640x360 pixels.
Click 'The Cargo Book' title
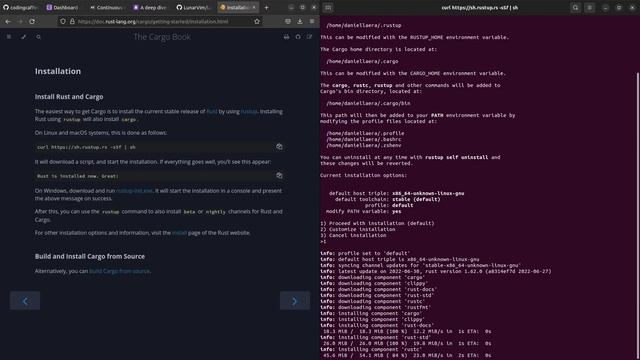click(x=162, y=37)
